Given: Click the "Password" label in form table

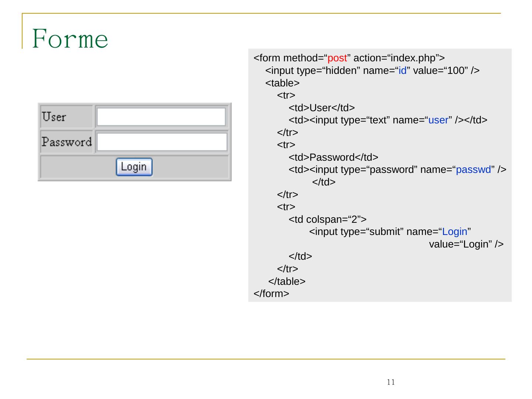Looking at the screenshot, I should tap(66, 142).
